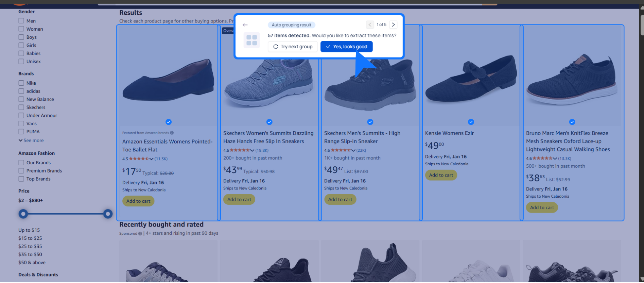
Task: Click the blue checkmark under the ballet flat
Action: pos(169,122)
